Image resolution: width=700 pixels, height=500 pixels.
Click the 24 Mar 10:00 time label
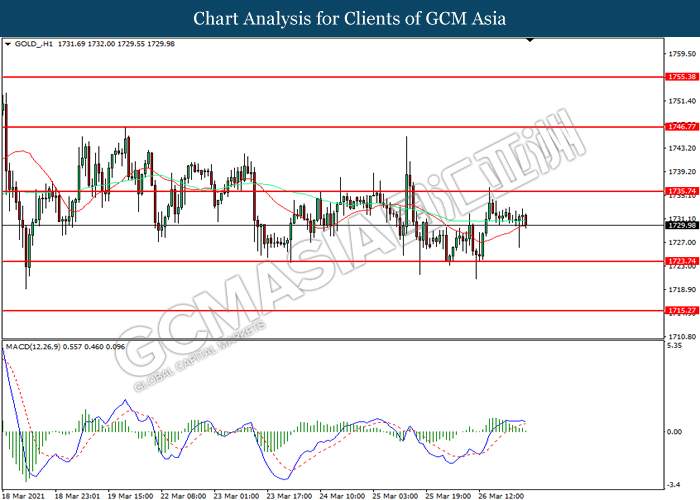342,496
